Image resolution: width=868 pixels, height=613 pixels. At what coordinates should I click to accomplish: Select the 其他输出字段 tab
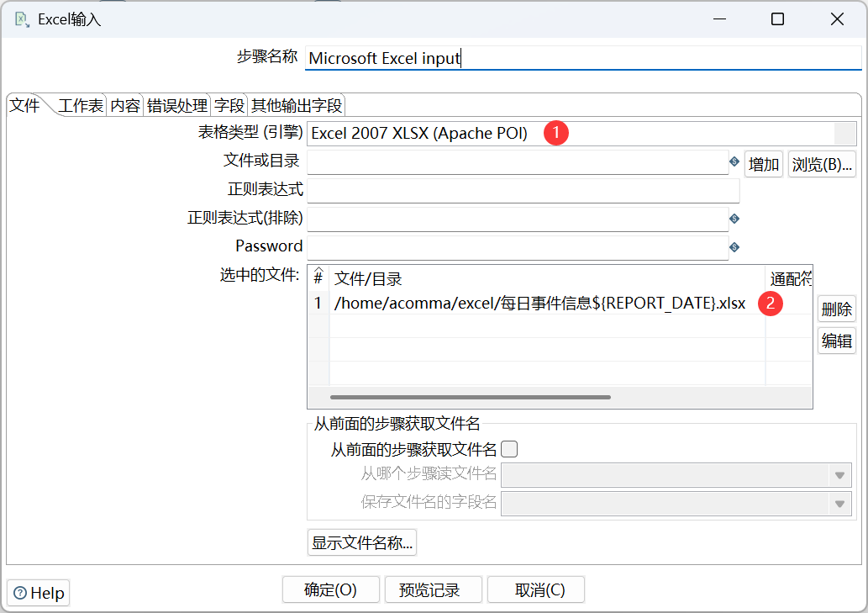coord(297,105)
